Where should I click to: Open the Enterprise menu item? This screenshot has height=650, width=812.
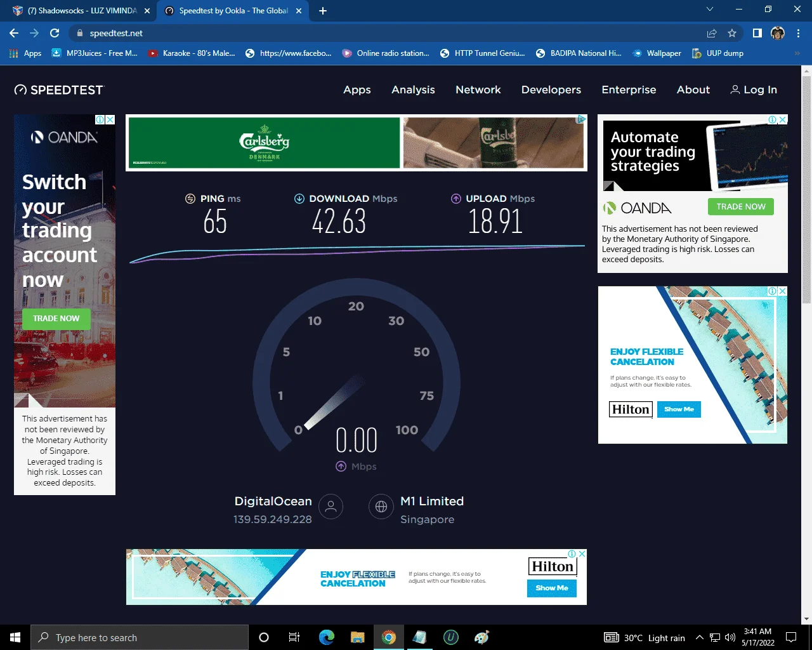(629, 90)
